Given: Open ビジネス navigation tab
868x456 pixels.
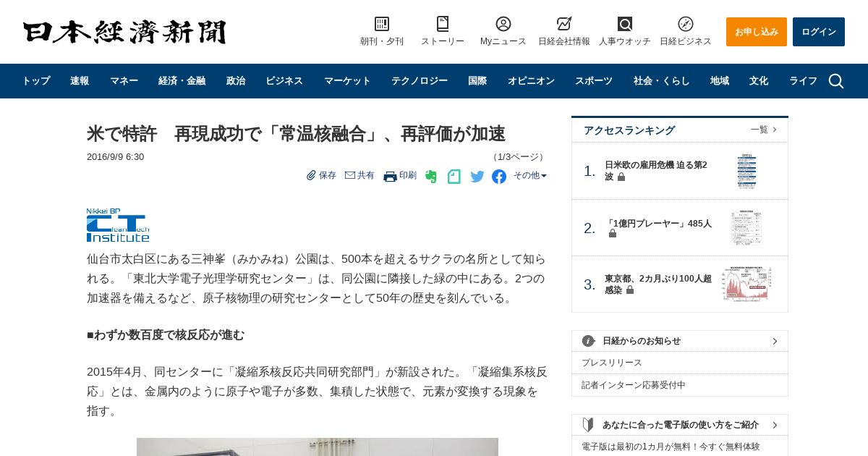Looking at the screenshot, I should click(x=284, y=81).
